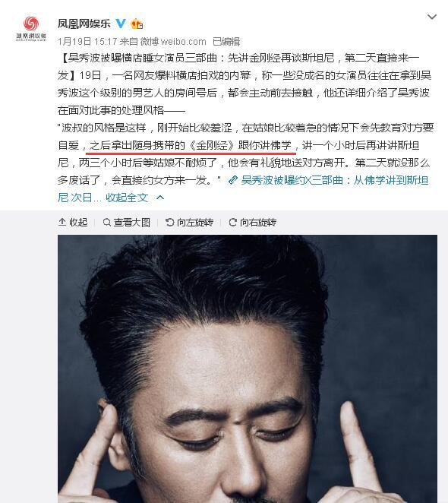
Task: Click the Phoenix logo avatar
Action: [31, 29]
